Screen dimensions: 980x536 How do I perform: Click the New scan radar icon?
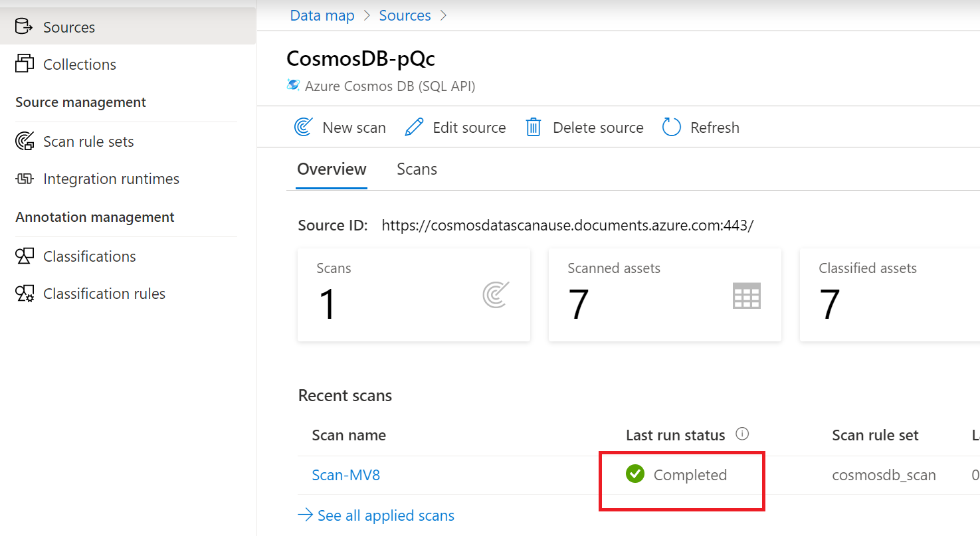coord(304,127)
